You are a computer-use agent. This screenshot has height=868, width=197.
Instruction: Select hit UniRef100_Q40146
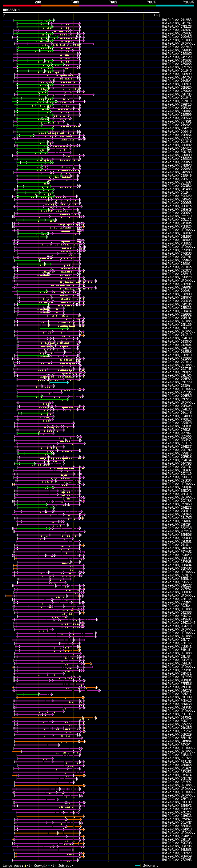click(x=177, y=413)
